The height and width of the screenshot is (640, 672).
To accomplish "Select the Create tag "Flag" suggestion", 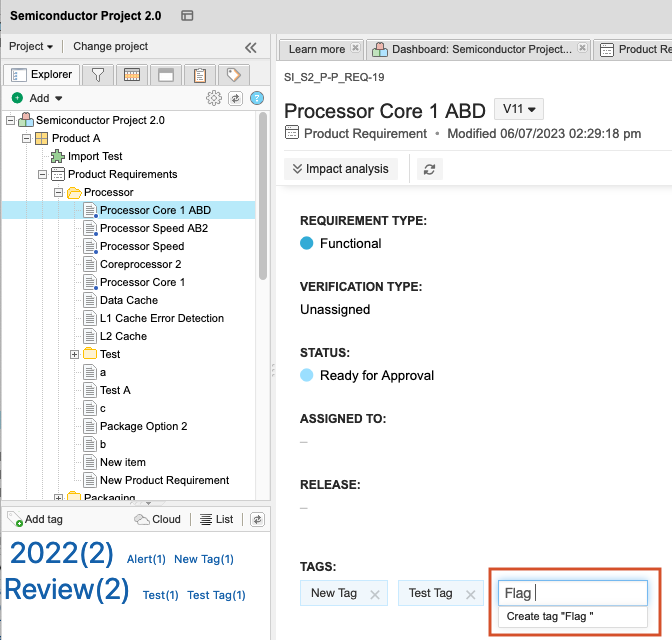I will pyautogui.click(x=550, y=617).
